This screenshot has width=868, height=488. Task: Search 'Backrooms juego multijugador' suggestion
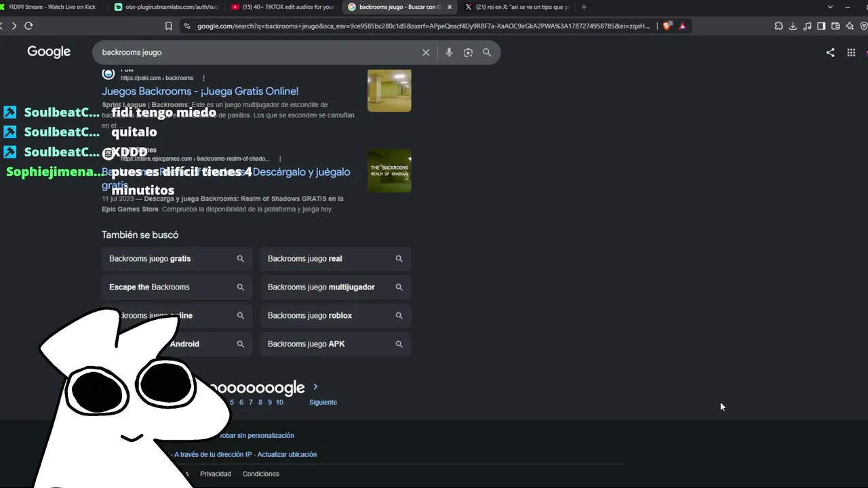pos(336,287)
